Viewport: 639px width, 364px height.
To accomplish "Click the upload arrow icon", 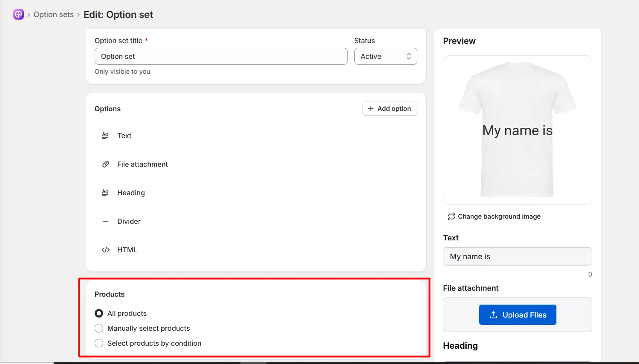I will 493,315.
